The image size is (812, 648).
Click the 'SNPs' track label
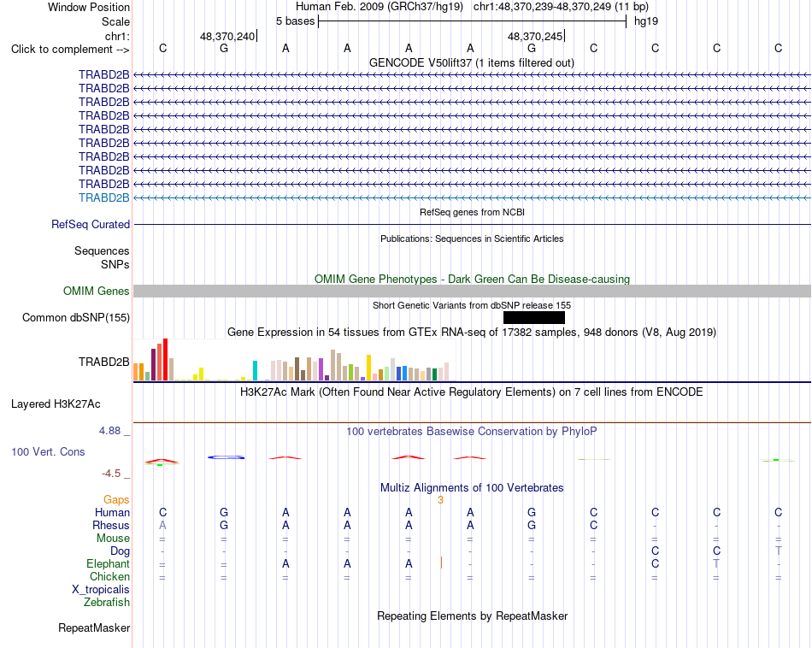pos(115,264)
